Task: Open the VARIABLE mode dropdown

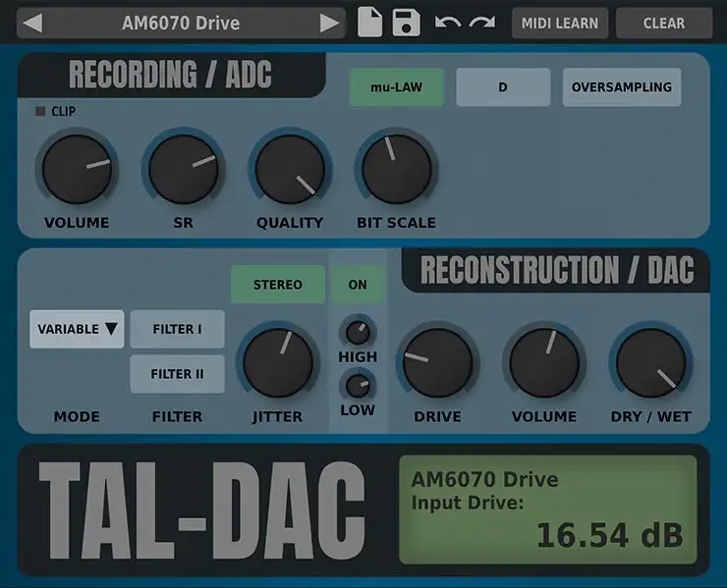Action: point(77,329)
